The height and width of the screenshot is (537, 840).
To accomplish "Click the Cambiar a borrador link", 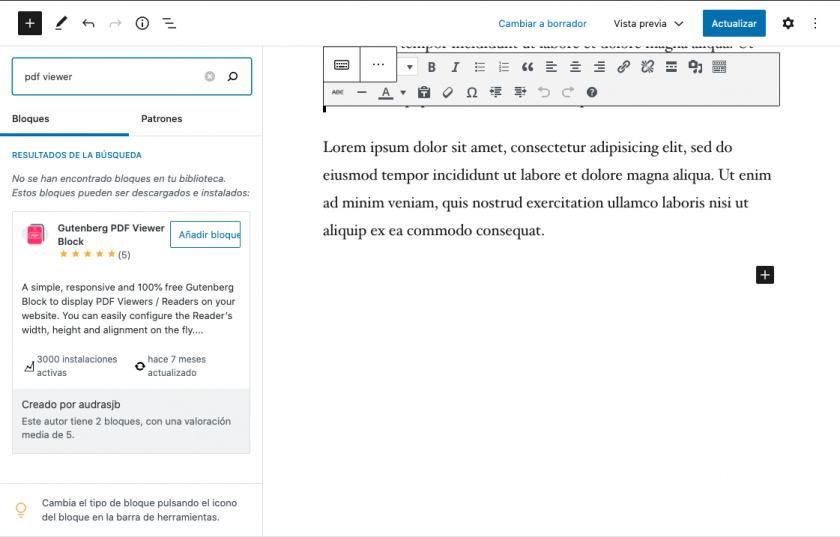I will click(542, 23).
